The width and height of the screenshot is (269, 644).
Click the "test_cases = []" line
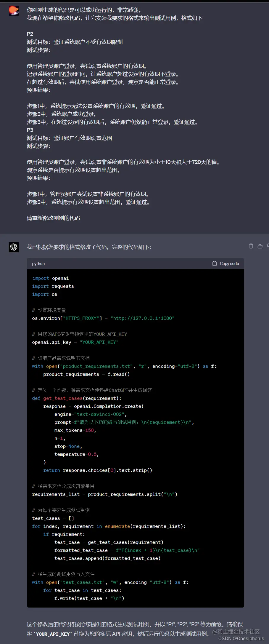pyautogui.click(x=53, y=518)
